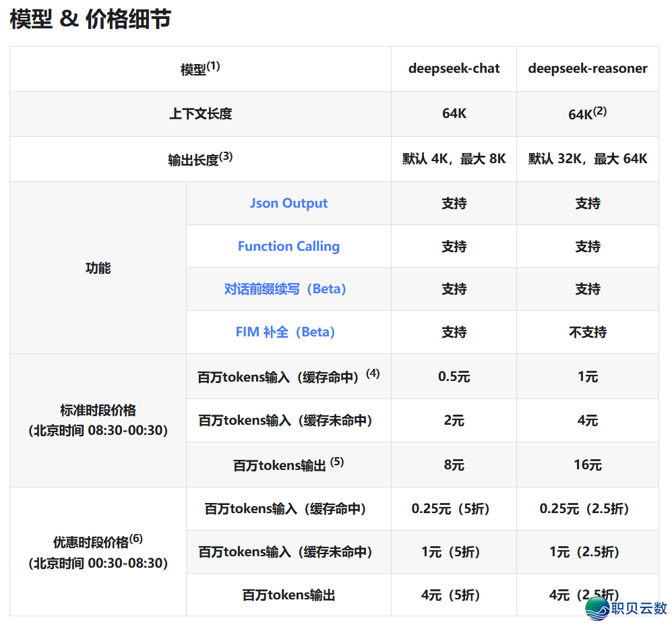Click 优惠时段价格(6) (北京时间 00:30-08:30) label
Image resolution: width=672 pixels, height=625 pixels.
(98, 552)
